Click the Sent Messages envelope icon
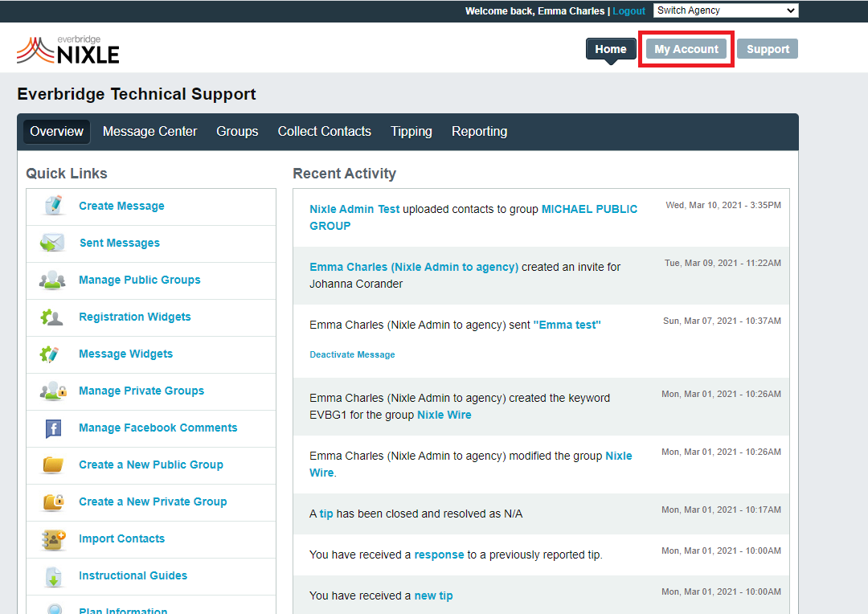Viewport: 868px width, 614px height. [x=52, y=243]
